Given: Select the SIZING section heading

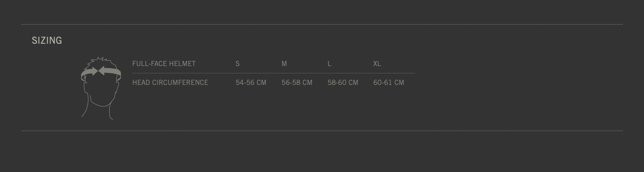Looking at the screenshot, I should click(x=47, y=40).
